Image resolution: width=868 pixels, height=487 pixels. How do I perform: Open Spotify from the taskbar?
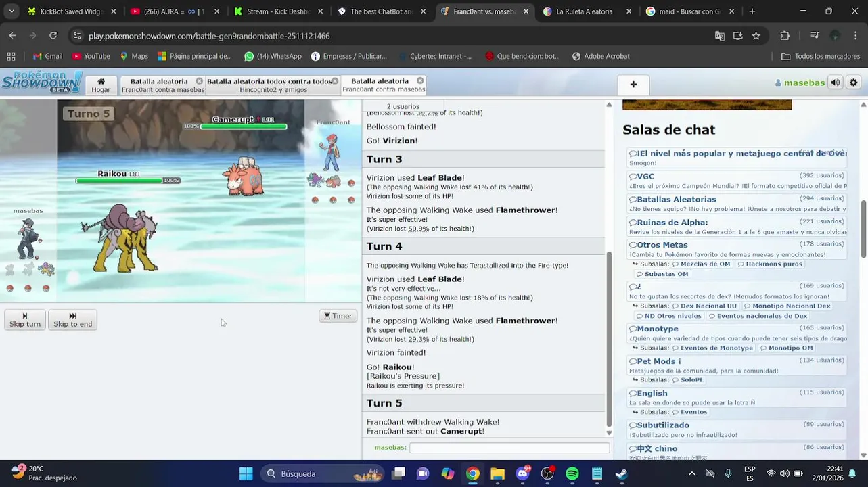pyautogui.click(x=572, y=473)
